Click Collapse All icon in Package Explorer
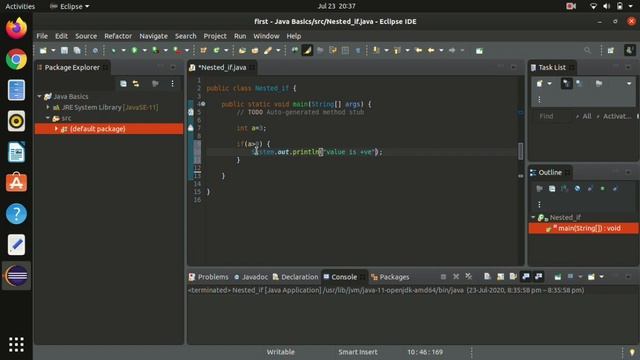 click(123, 84)
